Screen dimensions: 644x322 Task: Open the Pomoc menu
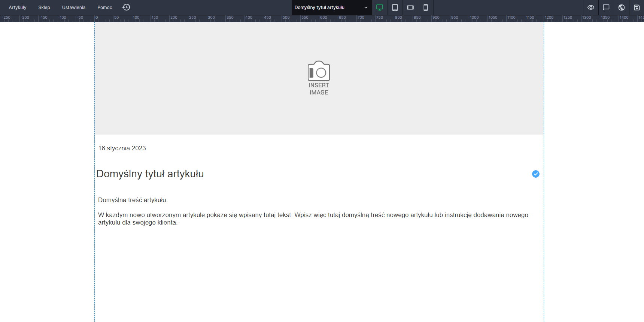105,7
